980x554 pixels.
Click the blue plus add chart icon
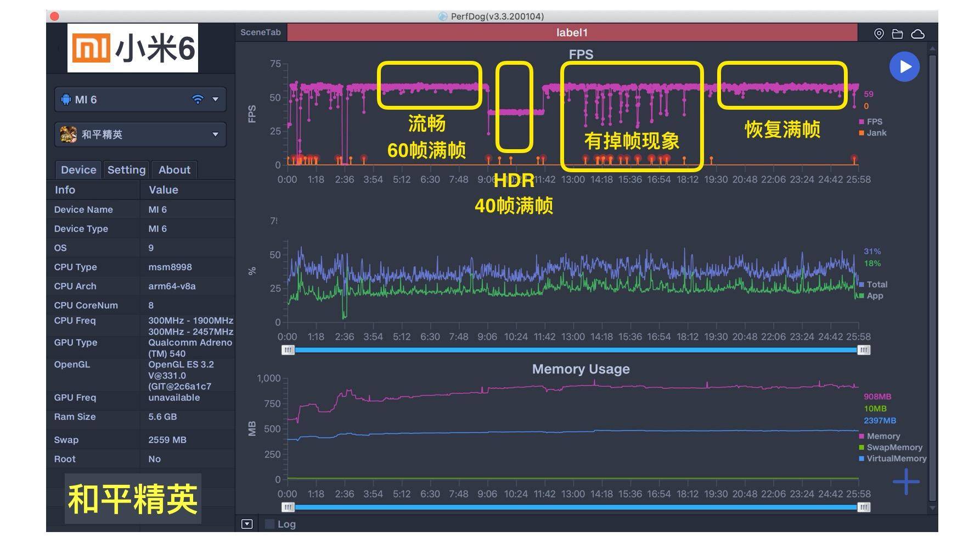[906, 482]
